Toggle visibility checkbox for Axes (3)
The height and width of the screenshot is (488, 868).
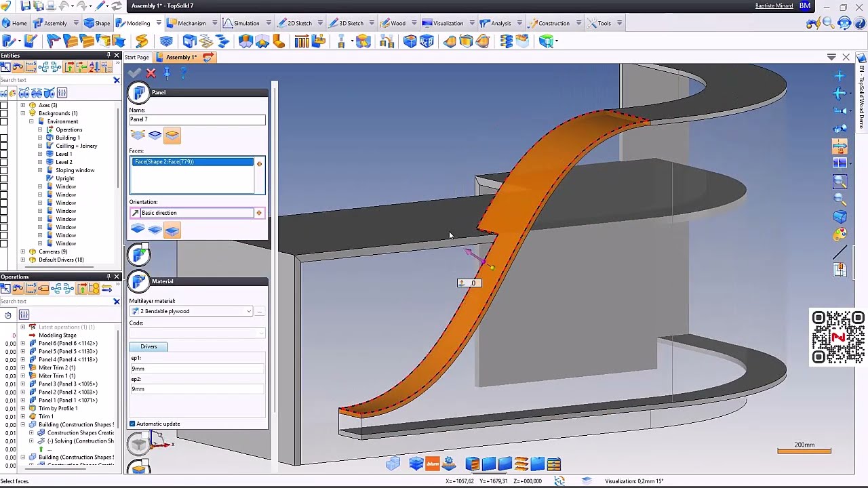pos(3,105)
